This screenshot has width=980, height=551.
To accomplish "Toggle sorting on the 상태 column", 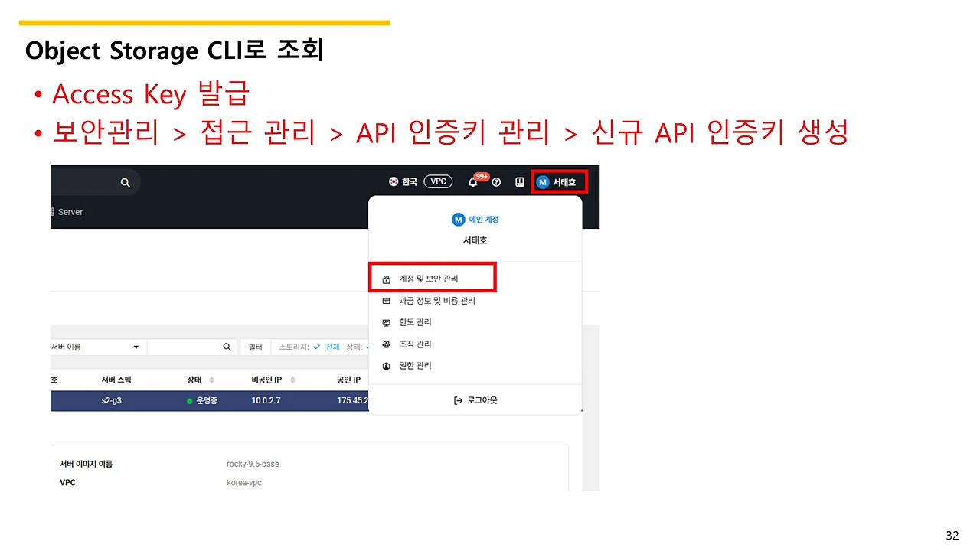I will pos(211,380).
